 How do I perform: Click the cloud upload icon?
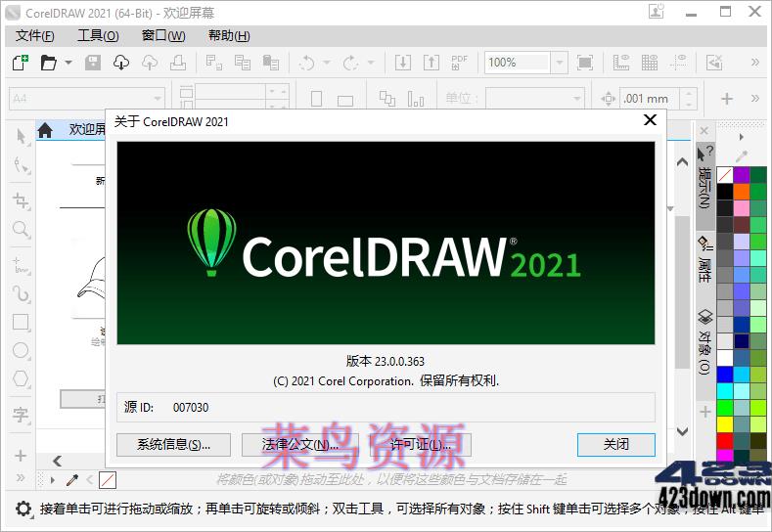click(150, 63)
